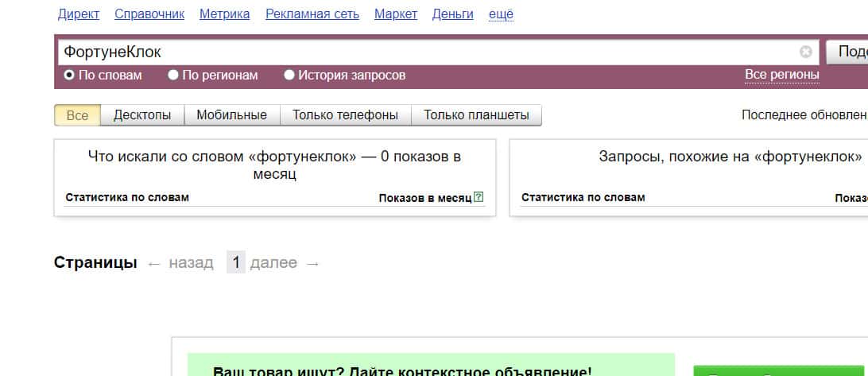Switch to the 'Все' devices tab
The height and width of the screenshot is (376, 868).
(x=78, y=115)
